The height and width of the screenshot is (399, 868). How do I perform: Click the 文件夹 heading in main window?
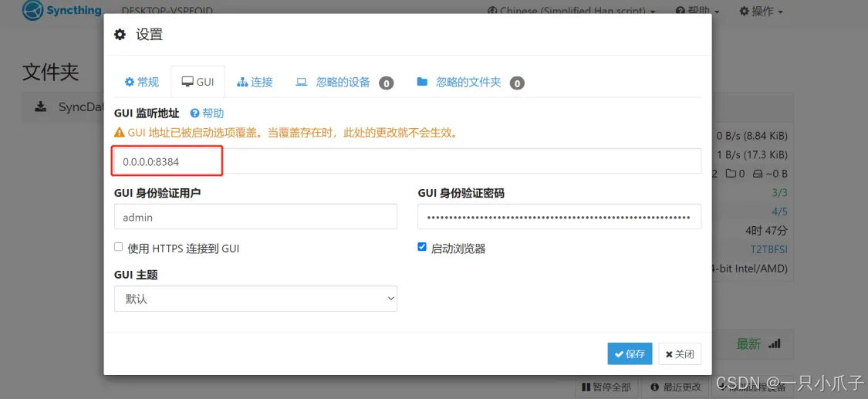[x=50, y=72]
